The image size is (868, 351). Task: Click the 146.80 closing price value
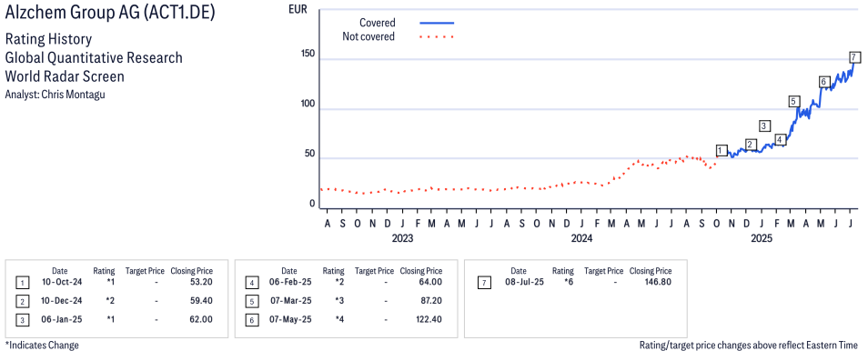(x=657, y=283)
